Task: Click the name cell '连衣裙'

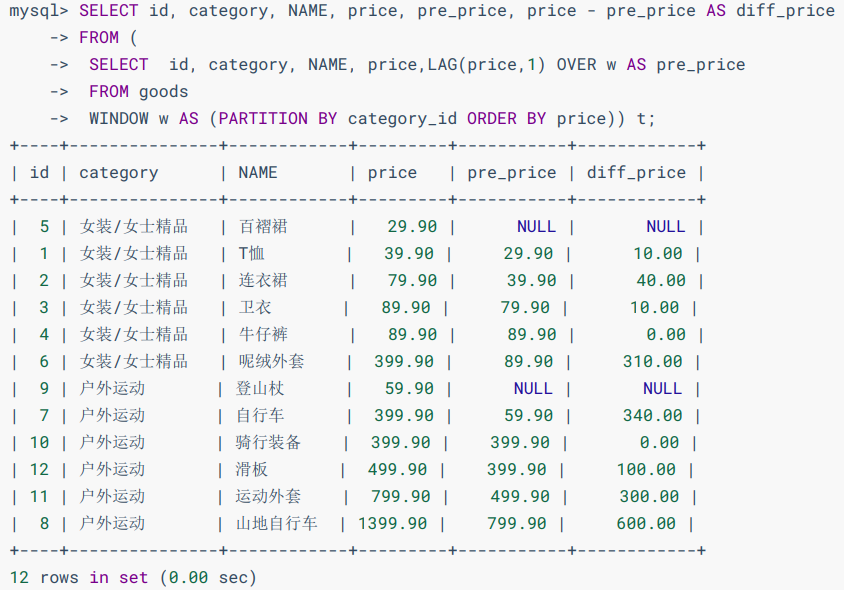Action: click(x=263, y=280)
